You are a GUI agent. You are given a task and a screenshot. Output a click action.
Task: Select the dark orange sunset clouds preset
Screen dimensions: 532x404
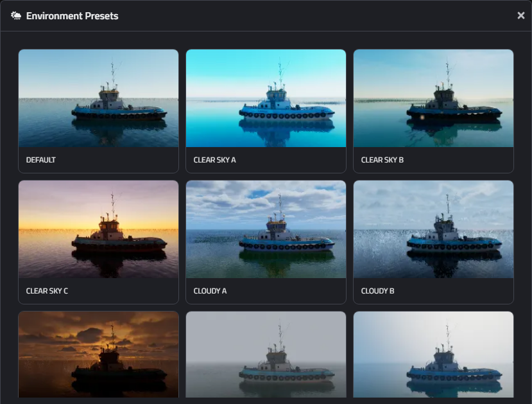pos(98,355)
